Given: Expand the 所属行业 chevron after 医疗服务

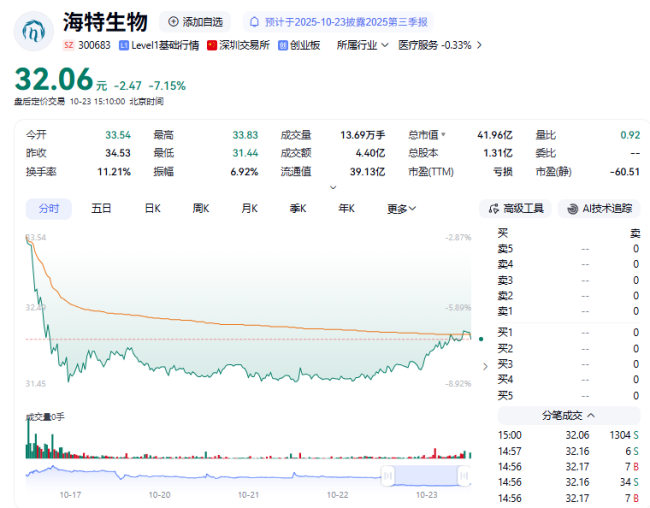Looking at the screenshot, I should 479,45.
